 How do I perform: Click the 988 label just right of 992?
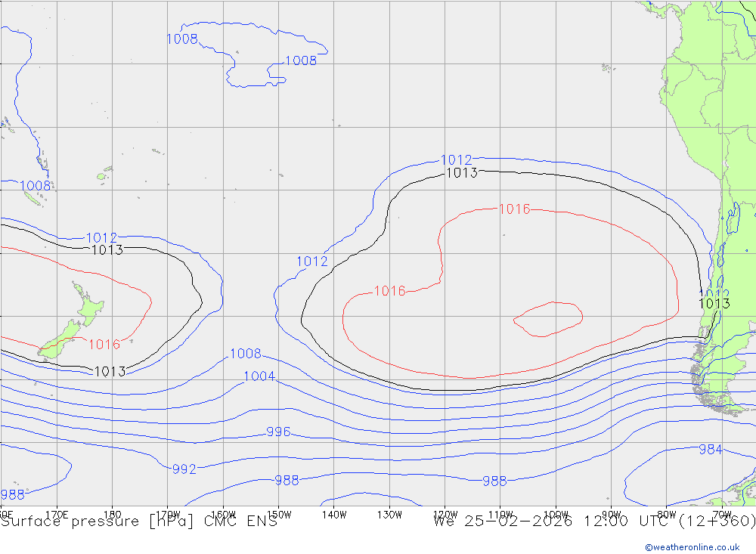point(287,480)
